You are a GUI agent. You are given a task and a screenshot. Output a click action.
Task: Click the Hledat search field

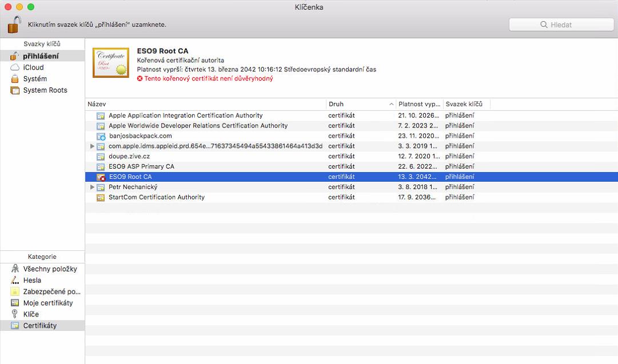[561, 25]
